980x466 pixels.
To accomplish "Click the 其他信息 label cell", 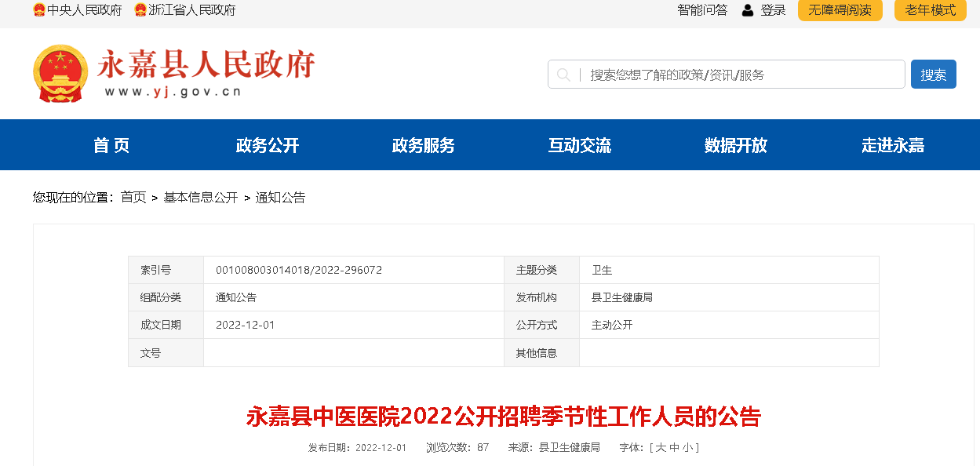I will click(541, 352).
